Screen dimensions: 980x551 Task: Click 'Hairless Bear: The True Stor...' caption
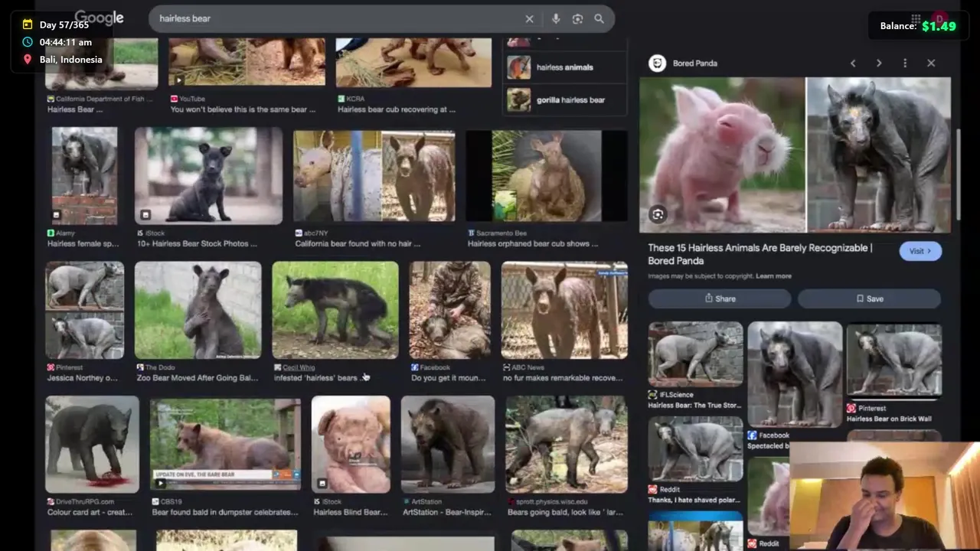pos(694,405)
